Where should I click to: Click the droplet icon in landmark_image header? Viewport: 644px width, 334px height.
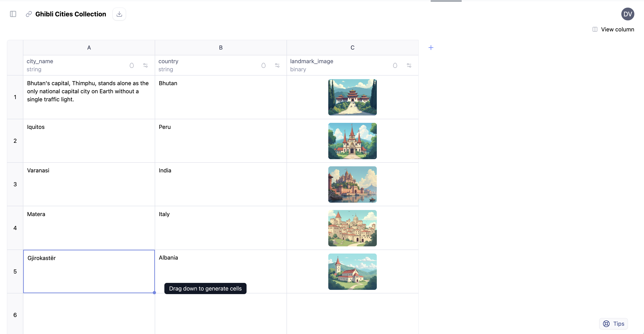pyautogui.click(x=395, y=65)
